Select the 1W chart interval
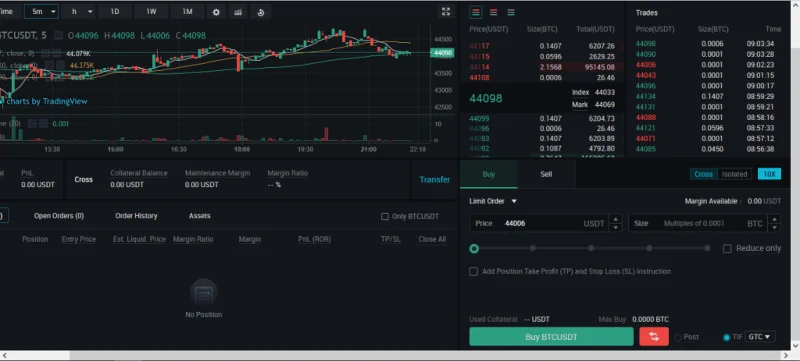 click(151, 12)
